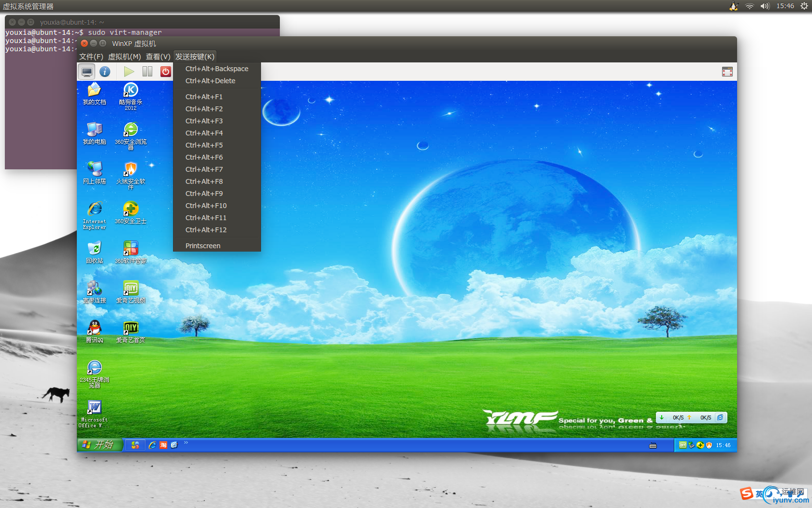812x508 pixels.
Task: Open the Windows XP 开始 start menu
Action: pyautogui.click(x=100, y=445)
